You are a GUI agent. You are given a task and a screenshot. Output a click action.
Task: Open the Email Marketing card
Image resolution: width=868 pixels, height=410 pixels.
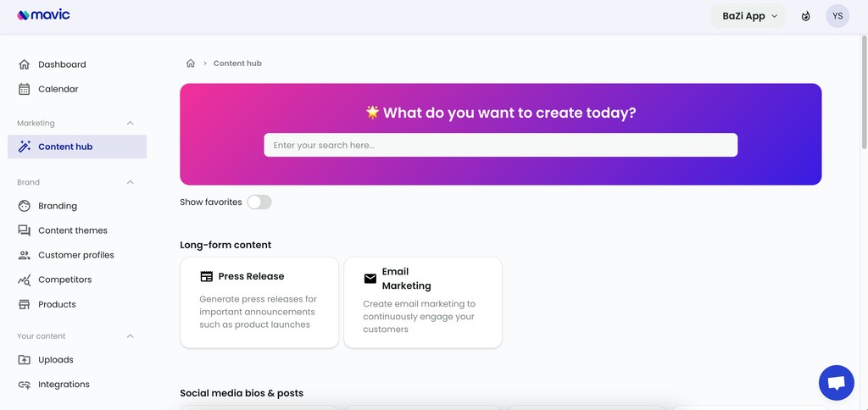pyautogui.click(x=423, y=302)
